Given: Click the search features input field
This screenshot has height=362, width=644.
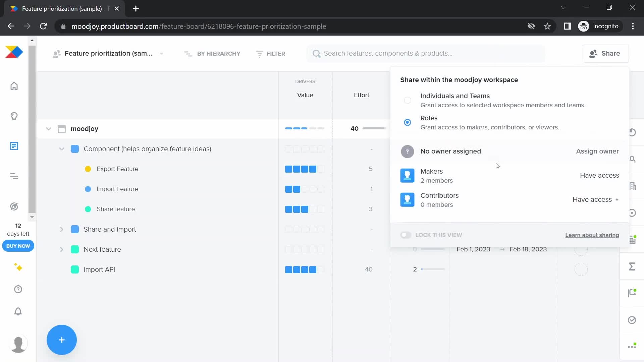Looking at the screenshot, I should point(426,54).
